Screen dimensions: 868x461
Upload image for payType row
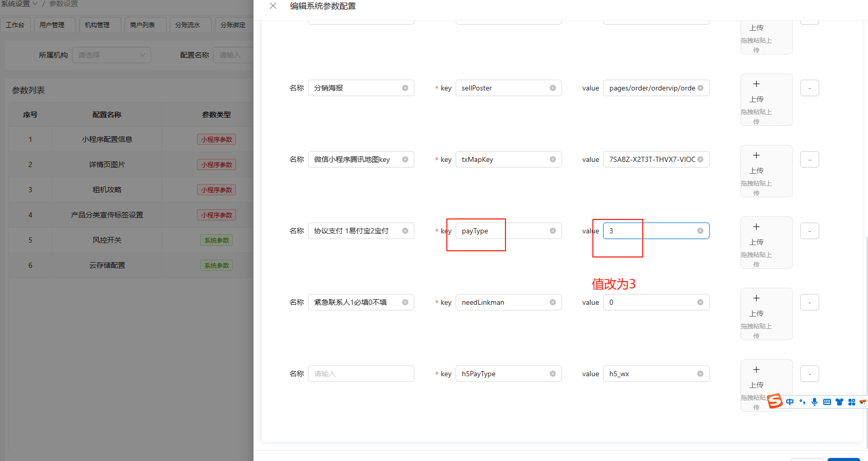[x=767, y=243]
